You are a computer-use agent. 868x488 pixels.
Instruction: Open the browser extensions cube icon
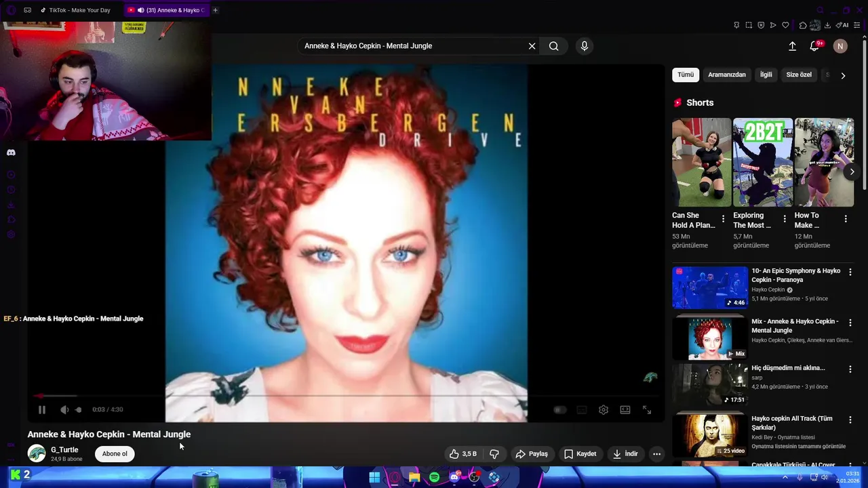803,25
